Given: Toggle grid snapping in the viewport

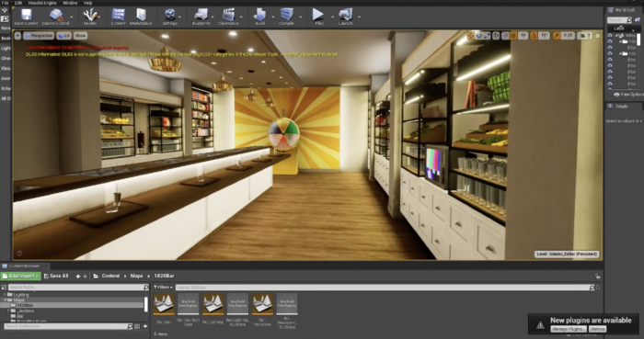Looking at the screenshot, I should click(513, 36).
